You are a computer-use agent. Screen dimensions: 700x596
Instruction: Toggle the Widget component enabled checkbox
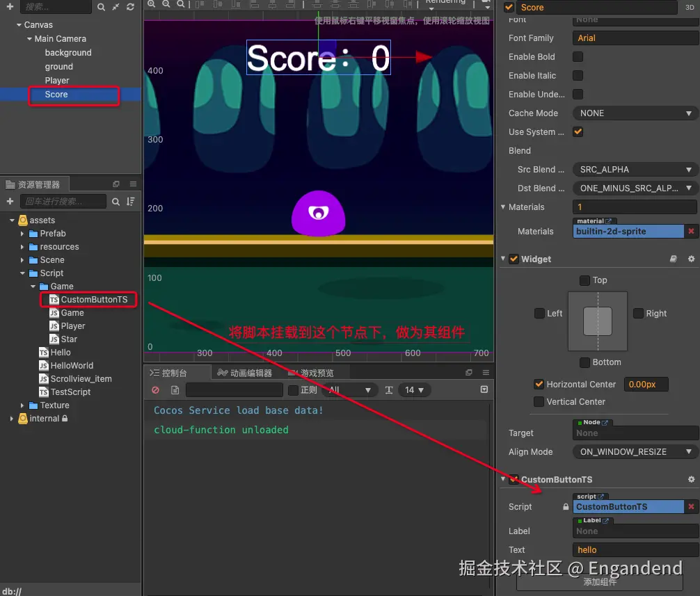514,259
